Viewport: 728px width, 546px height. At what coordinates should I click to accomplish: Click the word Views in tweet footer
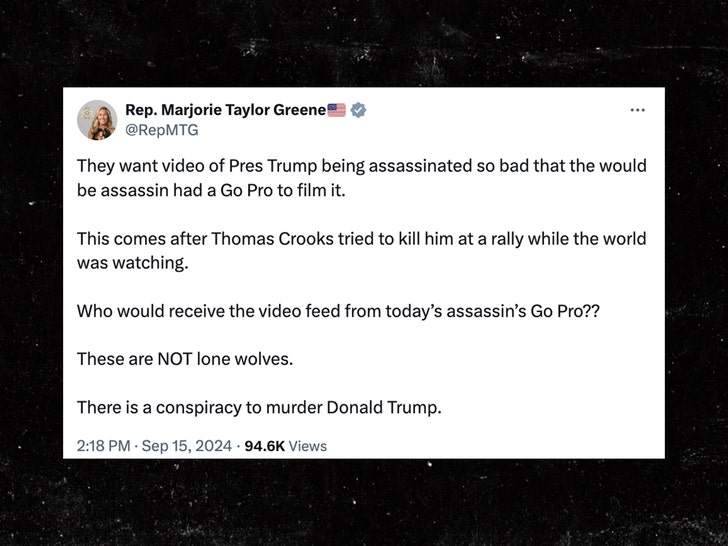tap(309, 446)
